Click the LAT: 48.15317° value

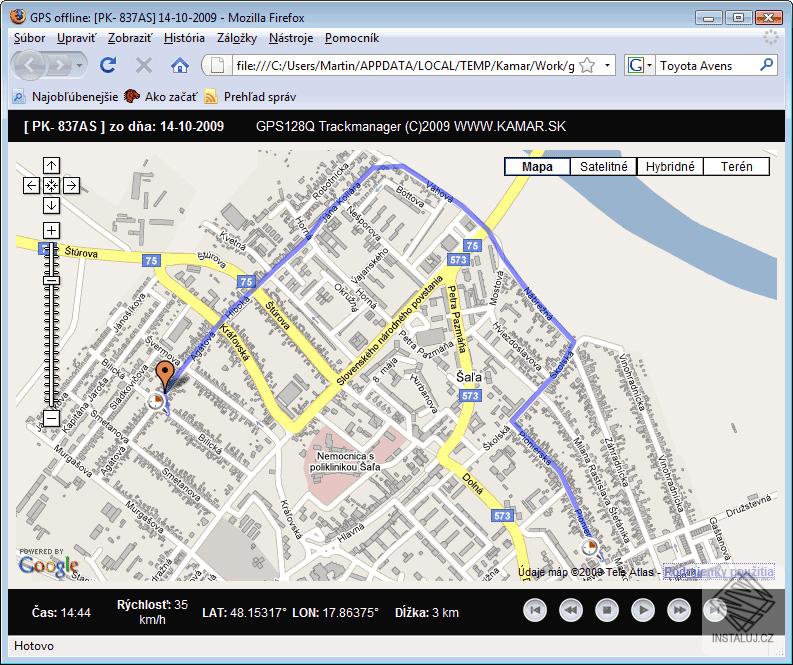click(244, 612)
